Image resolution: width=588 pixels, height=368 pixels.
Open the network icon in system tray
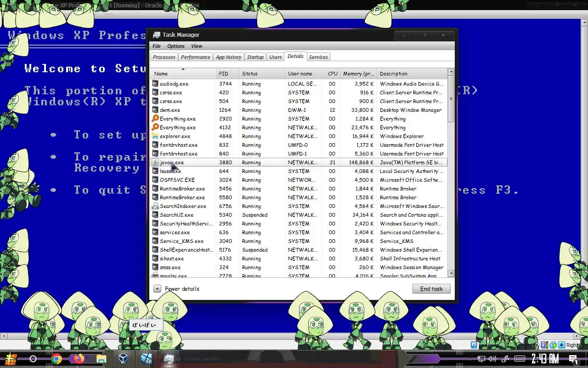[481, 359]
